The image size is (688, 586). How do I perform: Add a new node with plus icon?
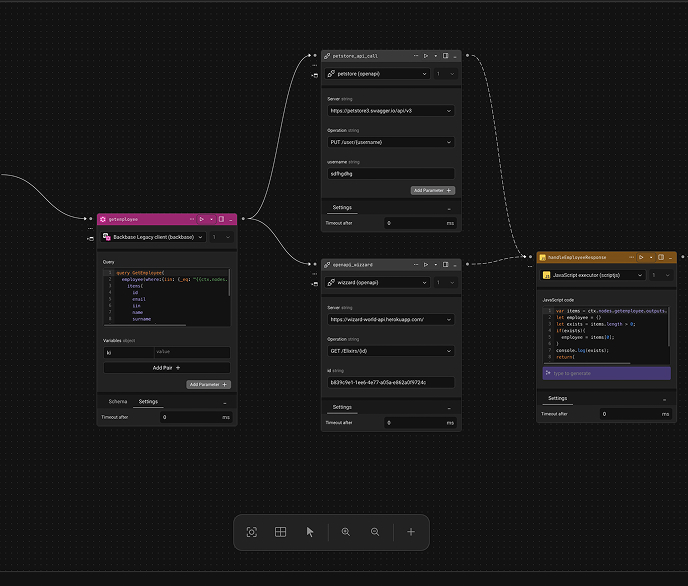pos(410,532)
